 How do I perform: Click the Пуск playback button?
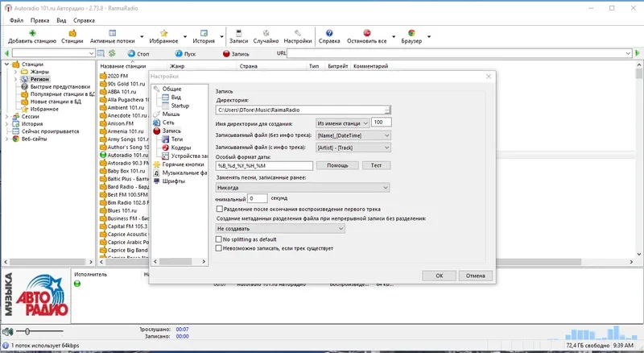click(185, 53)
